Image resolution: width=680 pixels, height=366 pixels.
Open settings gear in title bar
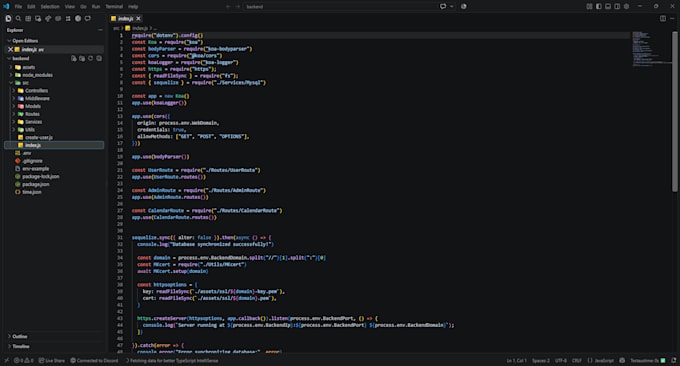click(x=626, y=7)
